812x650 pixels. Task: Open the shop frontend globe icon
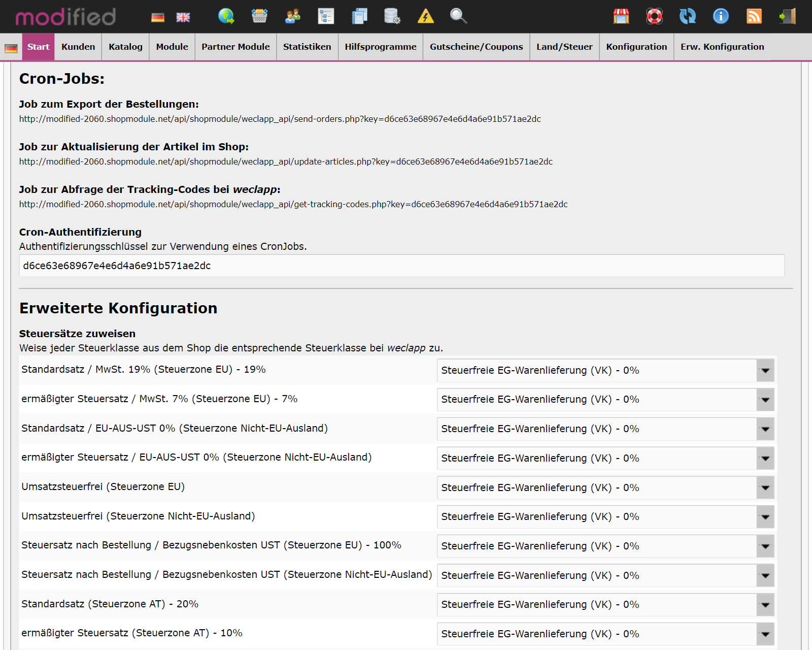(x=227, y=16)
